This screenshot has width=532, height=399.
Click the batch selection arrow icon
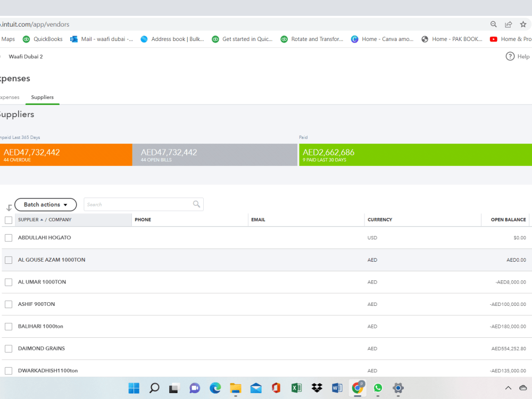pyautogui.click(x=9, y=207)
